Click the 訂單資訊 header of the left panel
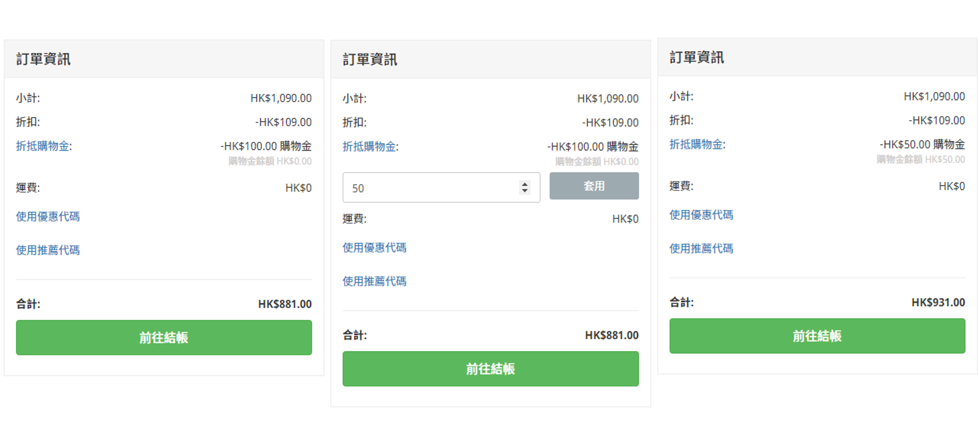The width and height of the screenshot is (980, 437). tap(43, 59)
